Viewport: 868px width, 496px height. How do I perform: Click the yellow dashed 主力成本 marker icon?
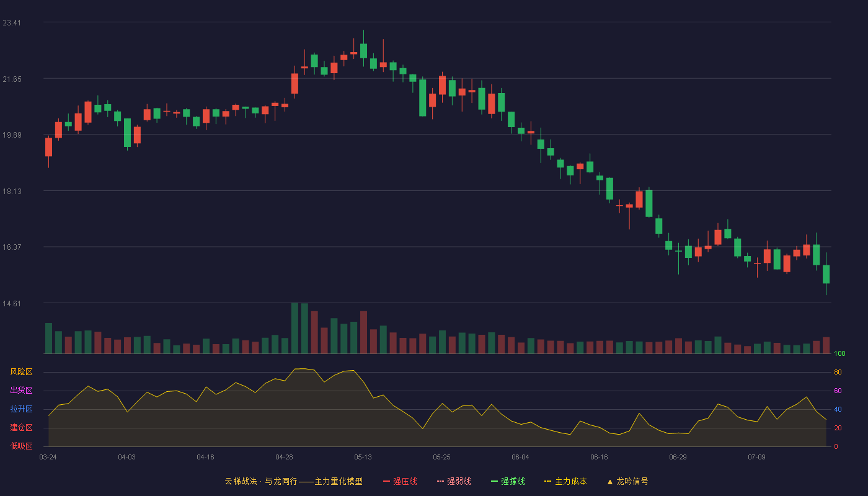point(547,482)
